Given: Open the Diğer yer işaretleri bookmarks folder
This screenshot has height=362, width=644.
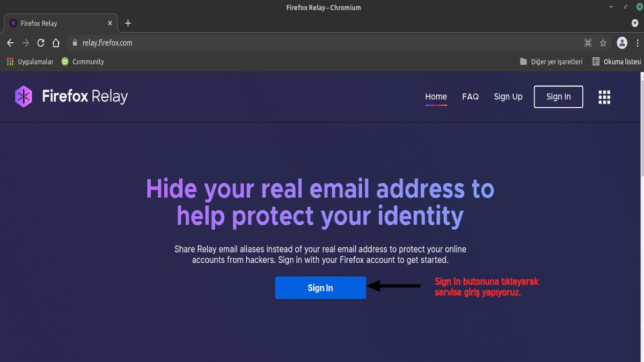Looking at the screenshot, I should click(x=551, y=61).
